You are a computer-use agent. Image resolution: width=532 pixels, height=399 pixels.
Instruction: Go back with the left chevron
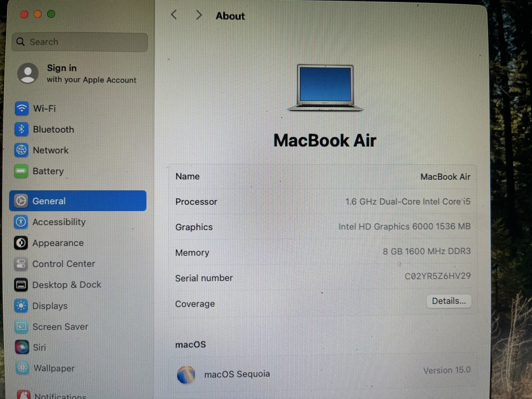click(x=174, y=15)
